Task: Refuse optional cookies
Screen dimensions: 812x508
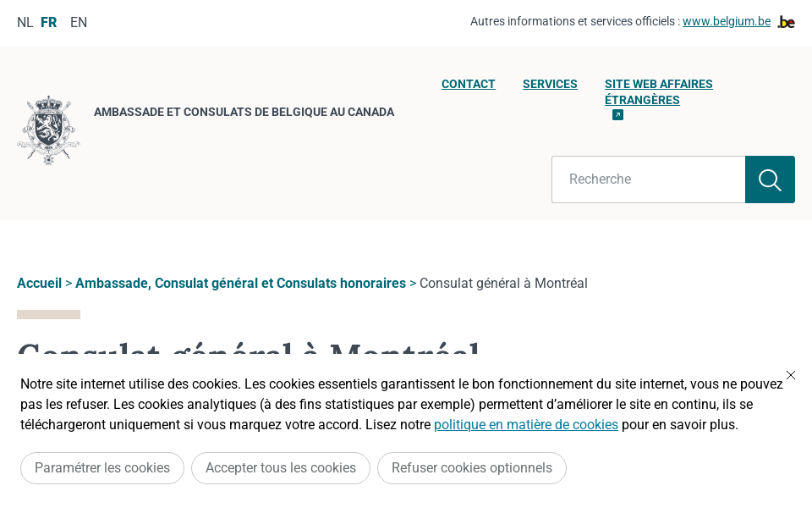Action: click(x=472, y=468)
